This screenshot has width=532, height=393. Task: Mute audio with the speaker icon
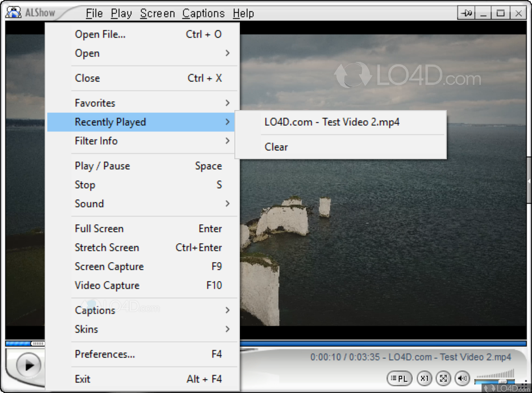pos(462,379)
